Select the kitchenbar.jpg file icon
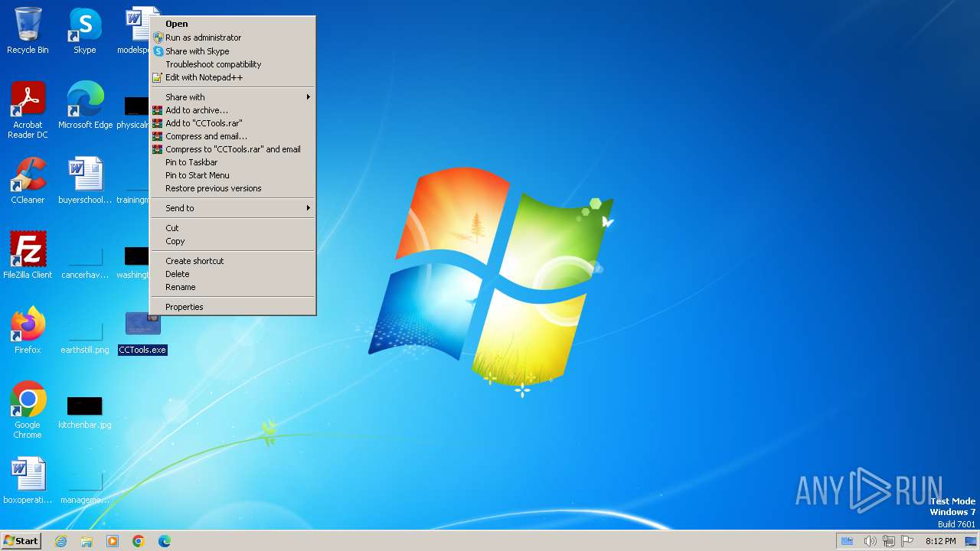Screen dimensions: 980x551 click(85, 413)
